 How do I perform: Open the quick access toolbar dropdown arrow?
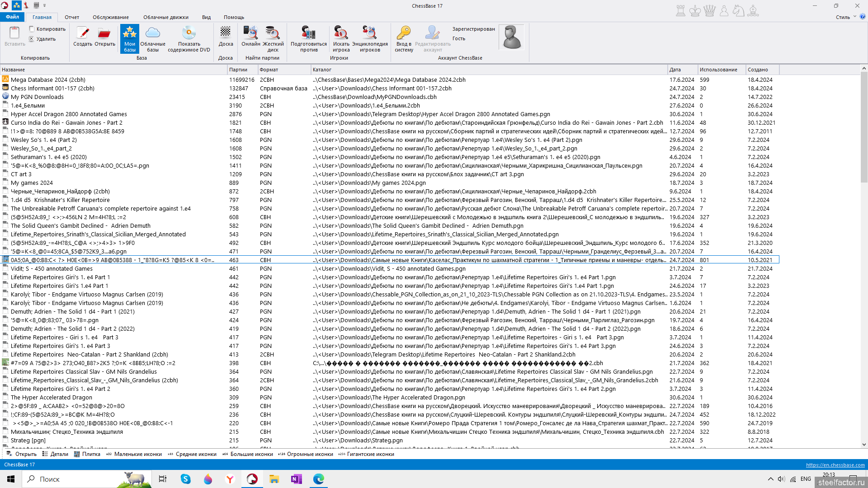click(x=44, y=5)
